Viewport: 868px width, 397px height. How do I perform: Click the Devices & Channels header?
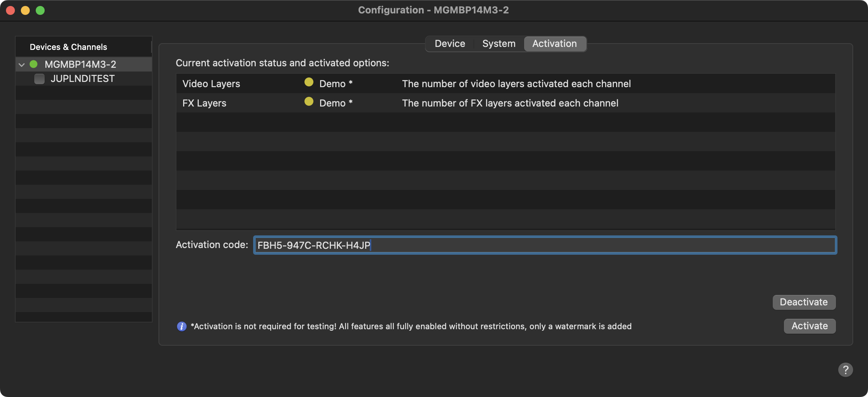coord(68,47)
